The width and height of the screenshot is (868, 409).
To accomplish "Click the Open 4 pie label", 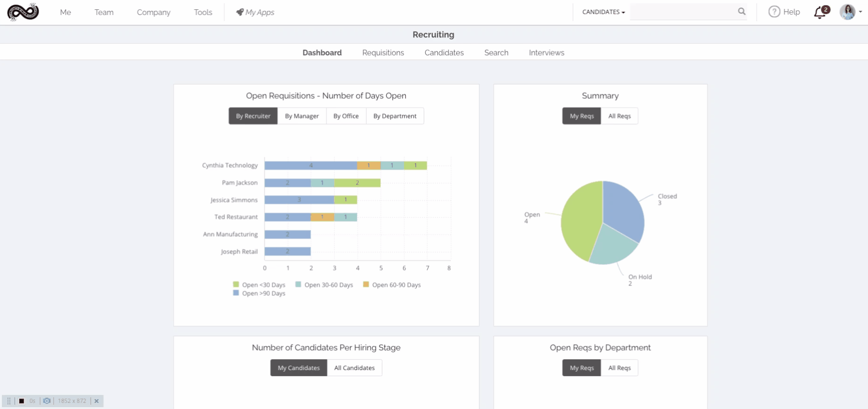I will pos(532,218).
